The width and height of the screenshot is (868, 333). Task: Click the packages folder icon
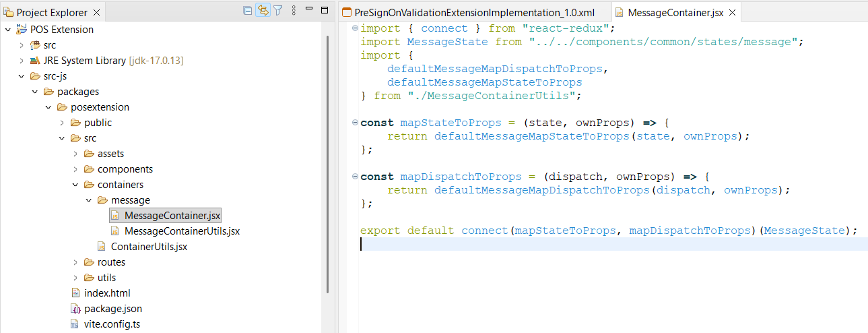pyautogui.click(x=48, y=92)
